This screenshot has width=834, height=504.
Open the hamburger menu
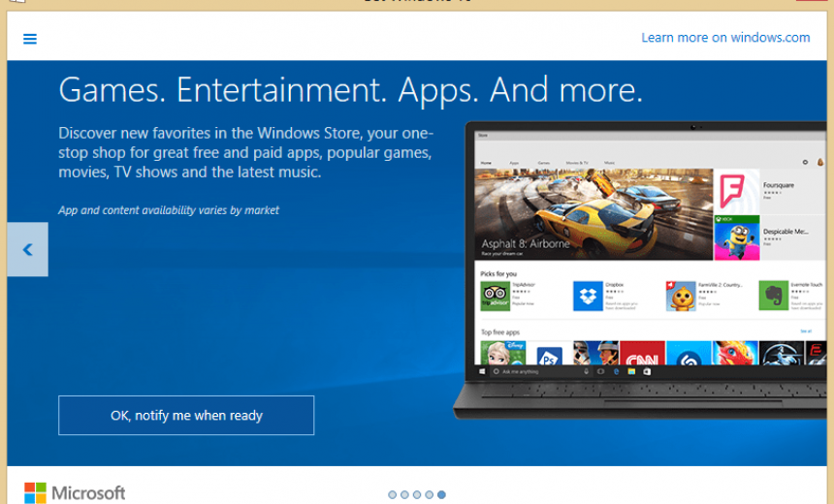[30, 39]
